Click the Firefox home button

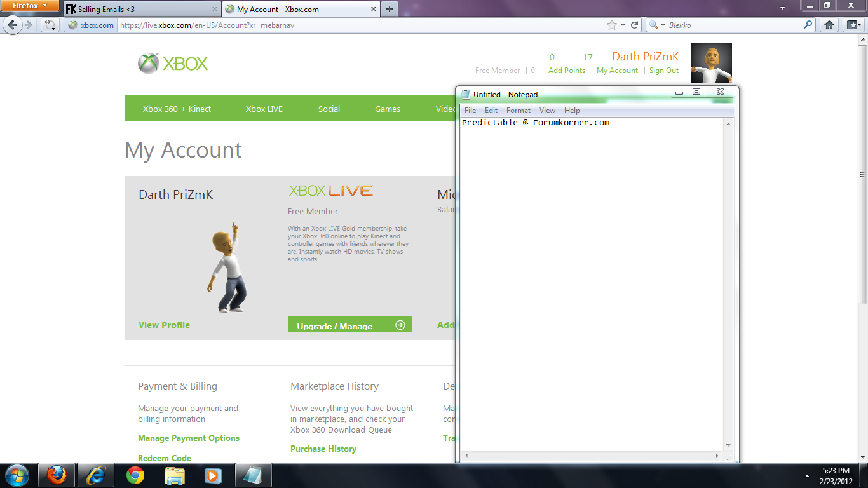[829, 25]
